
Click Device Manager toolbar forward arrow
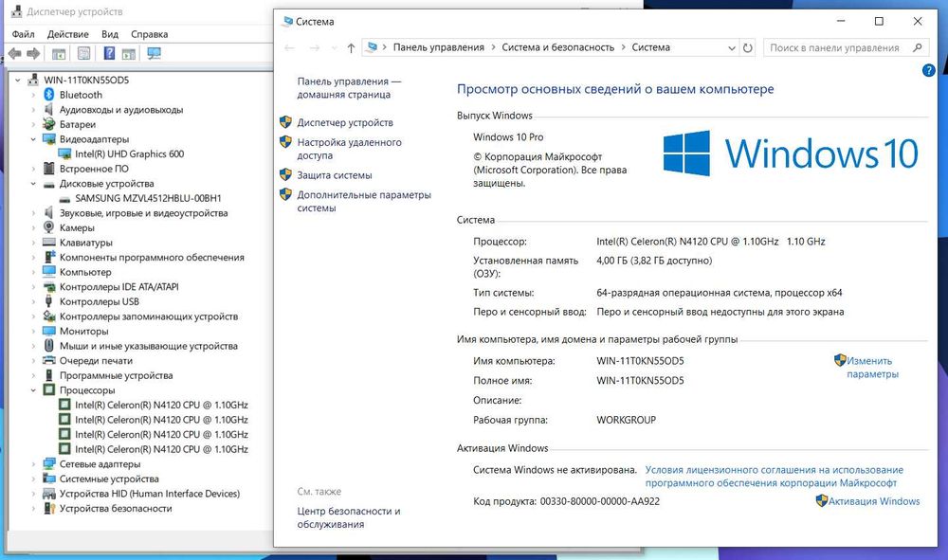(34, 54)
